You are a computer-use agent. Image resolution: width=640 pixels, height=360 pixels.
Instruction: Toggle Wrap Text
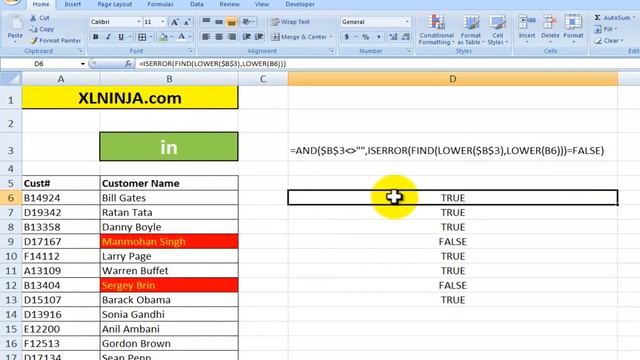click(290, 22)
